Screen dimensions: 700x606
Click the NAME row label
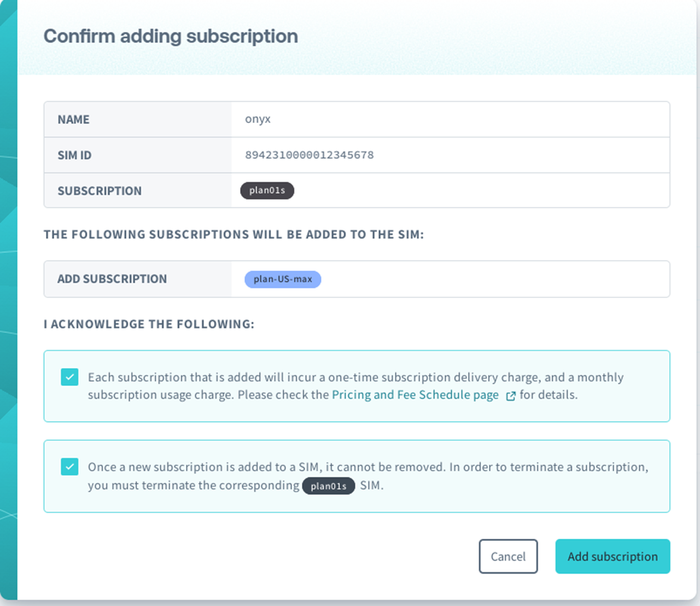pyautogui.click(x=74, y=120)
